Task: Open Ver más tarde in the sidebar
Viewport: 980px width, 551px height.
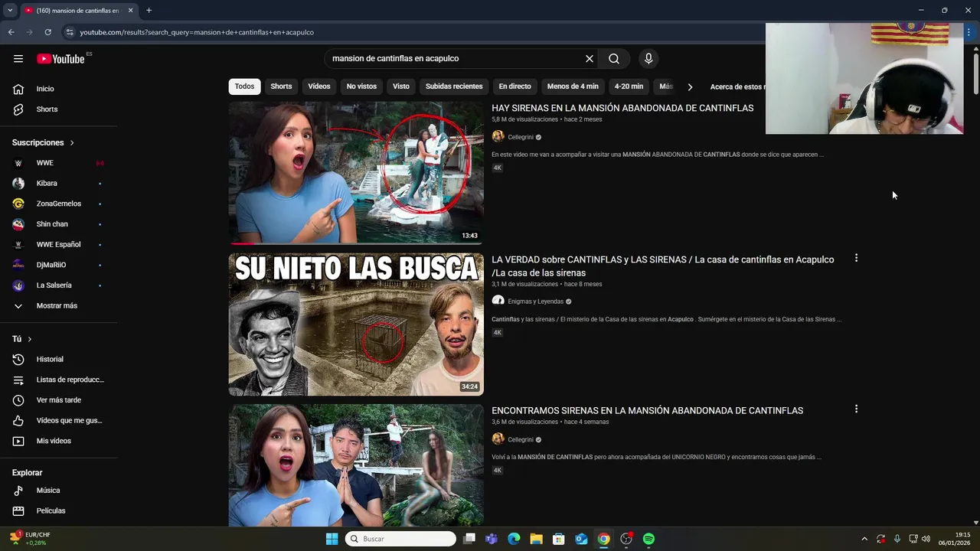Action: (x=58, y=400)
